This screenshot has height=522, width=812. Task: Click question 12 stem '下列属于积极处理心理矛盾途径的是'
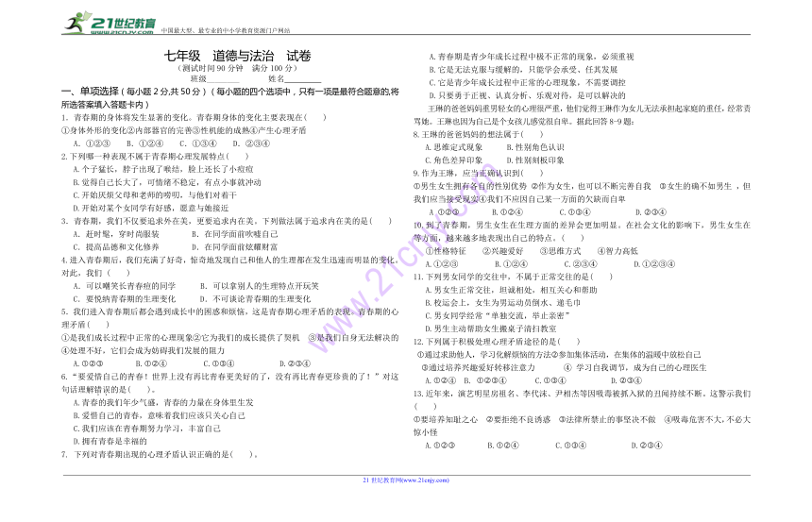point(497,342)
